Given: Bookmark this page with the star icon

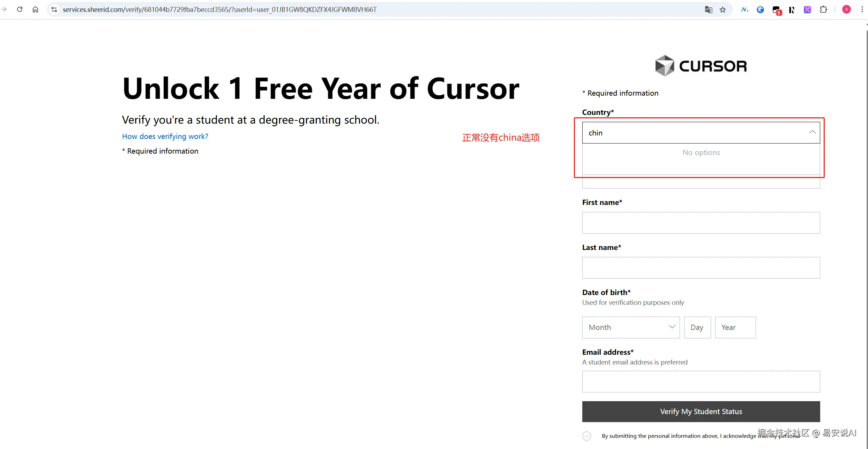Looking at the screenshot, I should pos(723,9).
